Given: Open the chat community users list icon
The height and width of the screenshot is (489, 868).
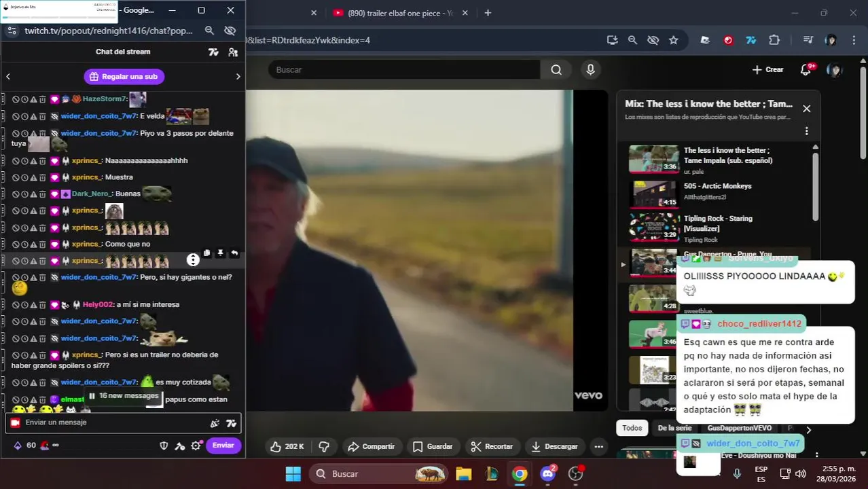Looking at the screenshot, I should [233, 52].
